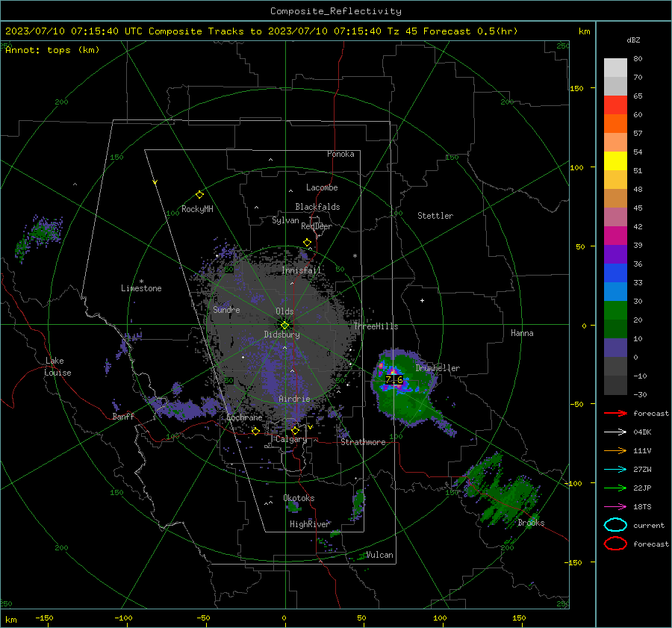
Task: Click the white 04DK arrow legend icon
Action: click(615, 432)
